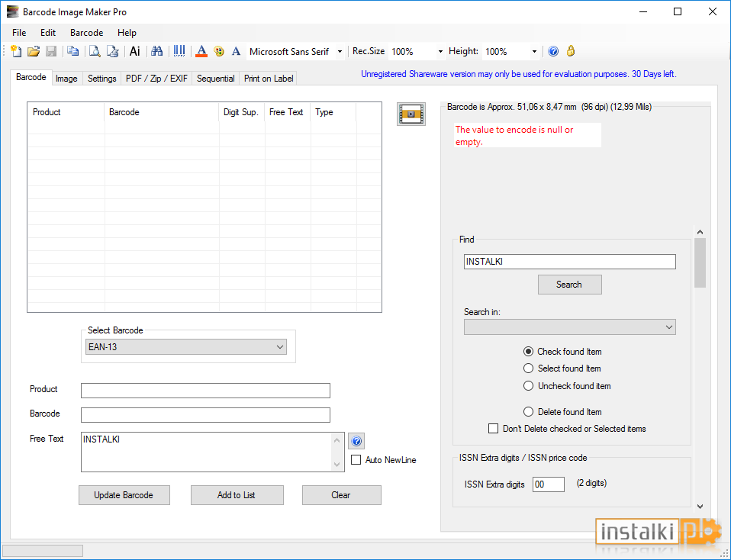Create a new file from the toolbar

pyautogui.click(x=16, y=51)
